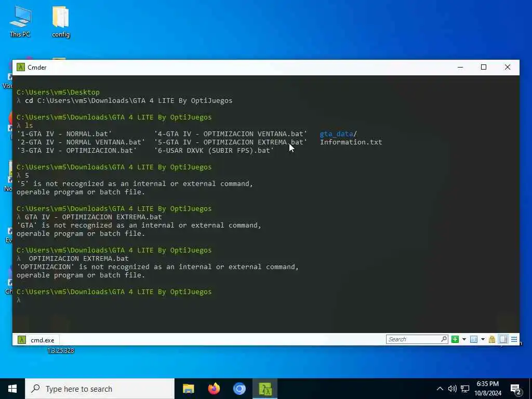The height and width of the screenshot is (399, 532).
Task: Click '6-USAR DXVK (SUBIR FPS).bat' listing
Action: (214, 150)
